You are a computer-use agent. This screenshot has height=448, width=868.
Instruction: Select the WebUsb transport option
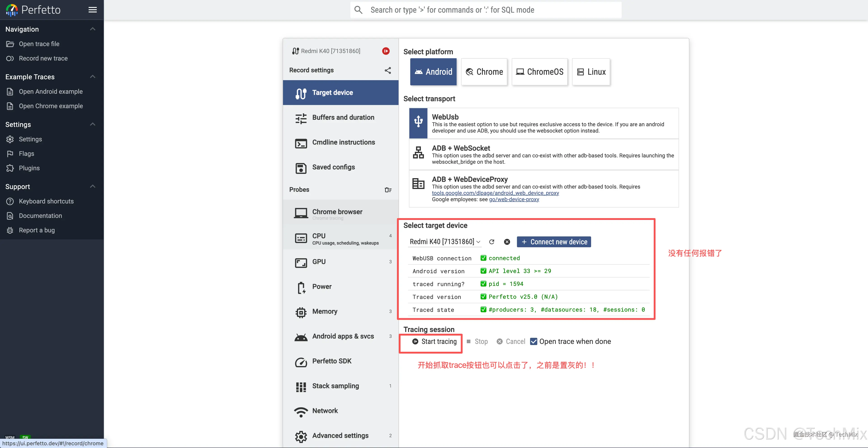point(543,123)
